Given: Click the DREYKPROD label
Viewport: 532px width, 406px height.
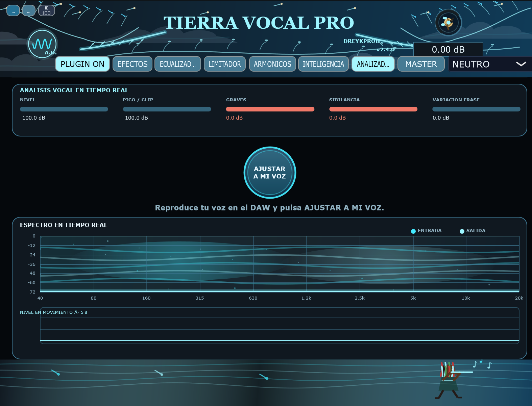Looking at the screenshot, I should pos(362,41).
